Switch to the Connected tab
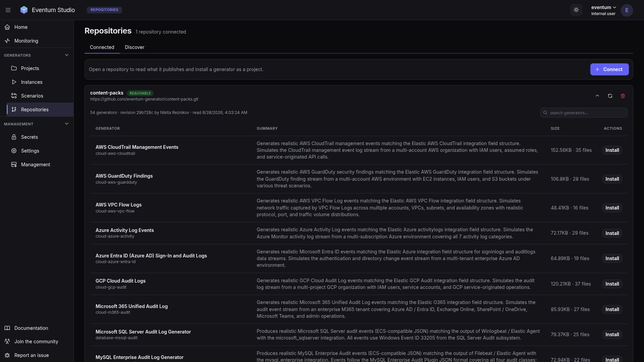 pos(102,47)
